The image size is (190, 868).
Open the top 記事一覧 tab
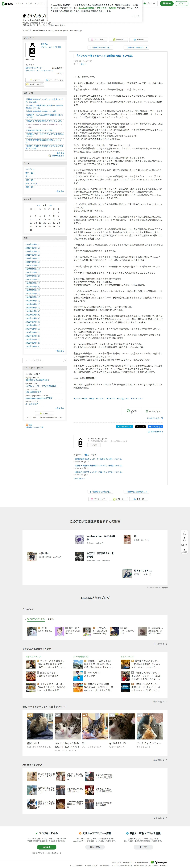click(118, 39)
